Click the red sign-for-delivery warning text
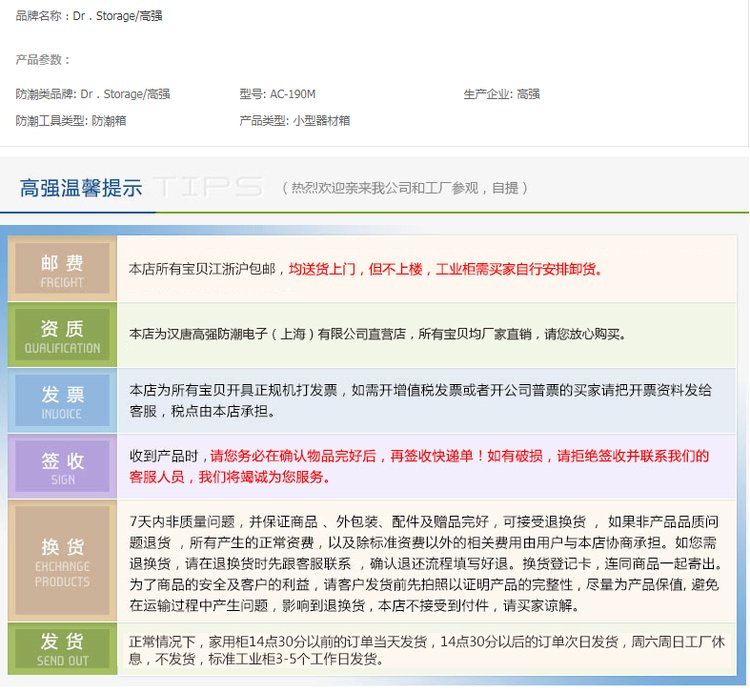750x693 pixels. (420, 466)
